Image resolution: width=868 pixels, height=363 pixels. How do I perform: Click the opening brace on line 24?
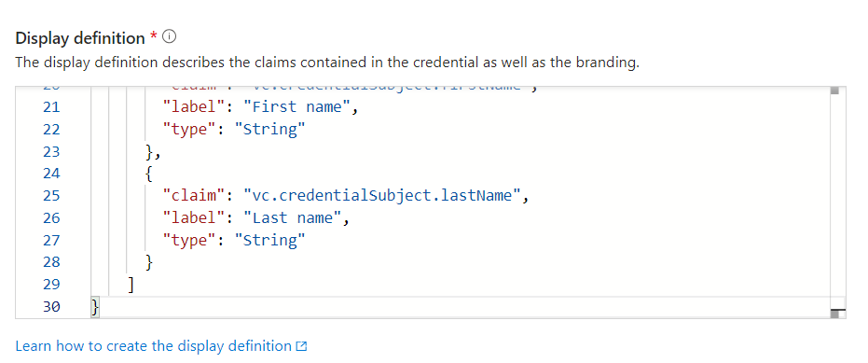click(148, 174)
